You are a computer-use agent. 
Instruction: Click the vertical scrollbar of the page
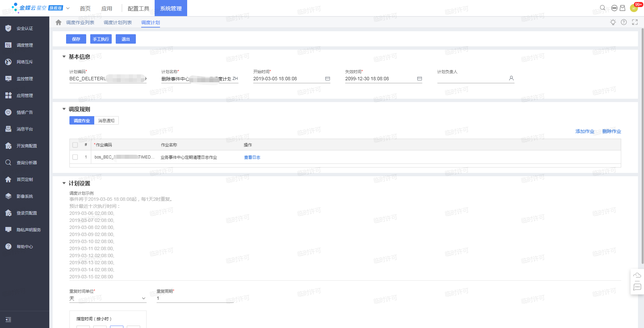click(x=642, y=146)
